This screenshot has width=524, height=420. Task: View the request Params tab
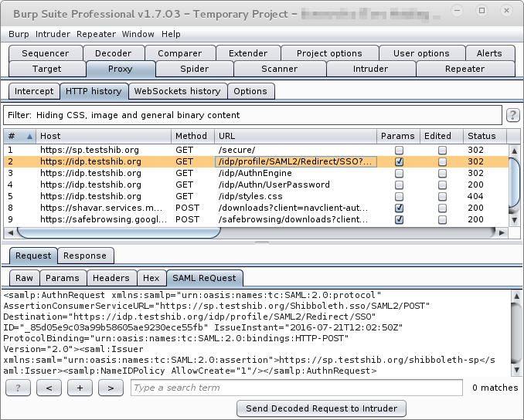pos(63,278)
